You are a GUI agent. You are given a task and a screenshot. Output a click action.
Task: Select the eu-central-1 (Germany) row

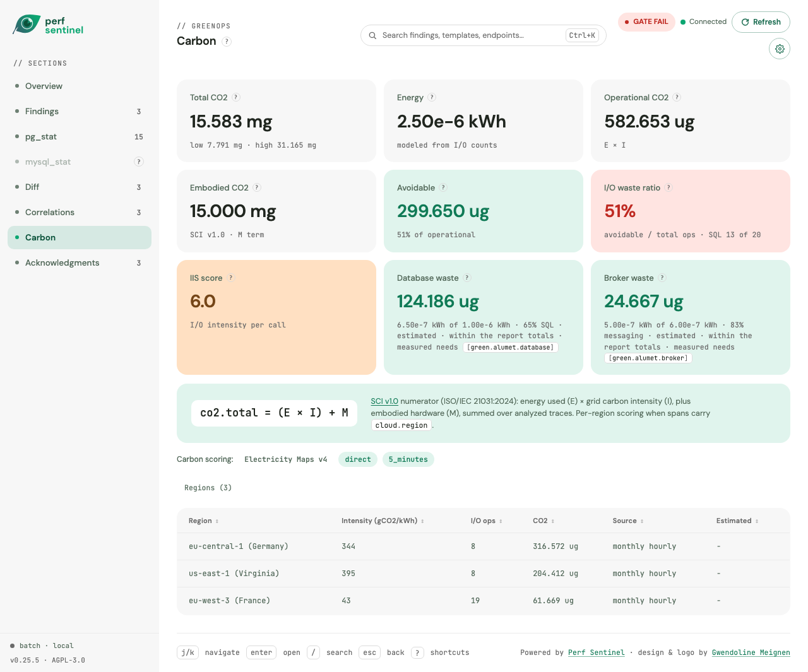pyautogui.click(x=484, y=546)
